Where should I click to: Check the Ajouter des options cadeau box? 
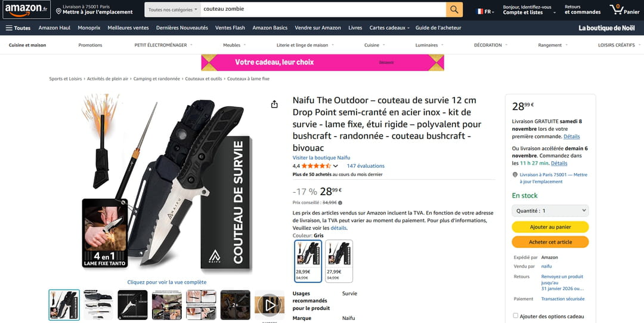pos(515,316)
